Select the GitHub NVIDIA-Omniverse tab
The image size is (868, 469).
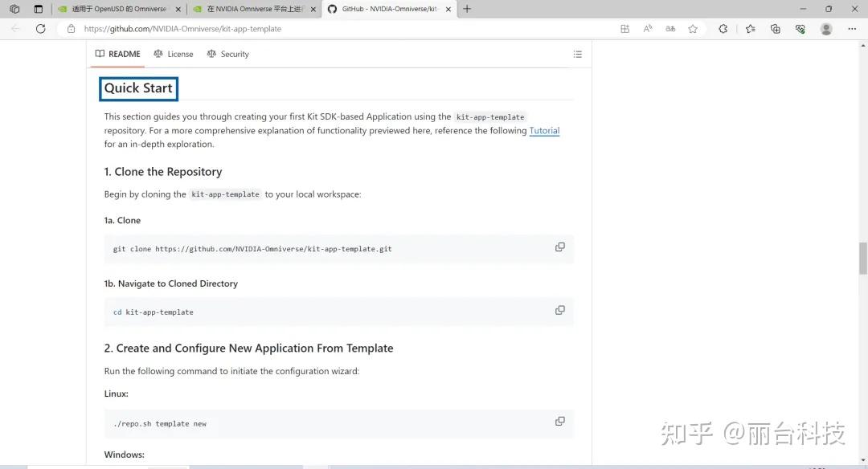(x=389, y=9)
